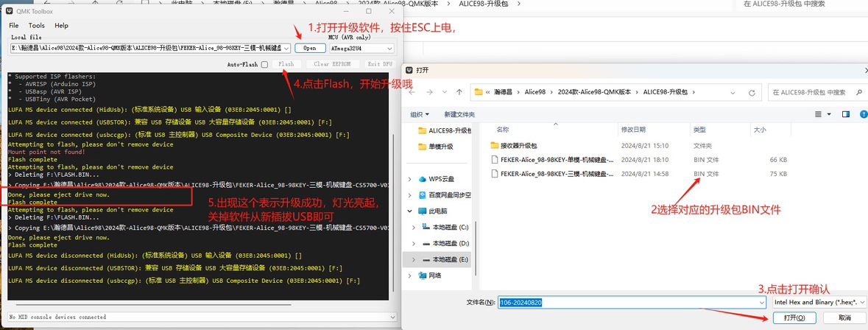Open the Help menu in QMK Toolbox

tap(61, 25)
